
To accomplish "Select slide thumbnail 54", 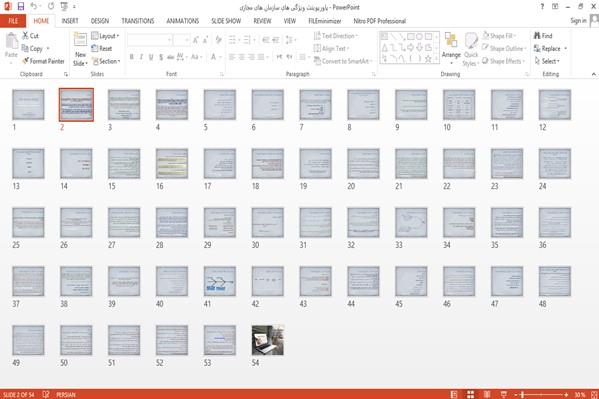I will (267, 340).
